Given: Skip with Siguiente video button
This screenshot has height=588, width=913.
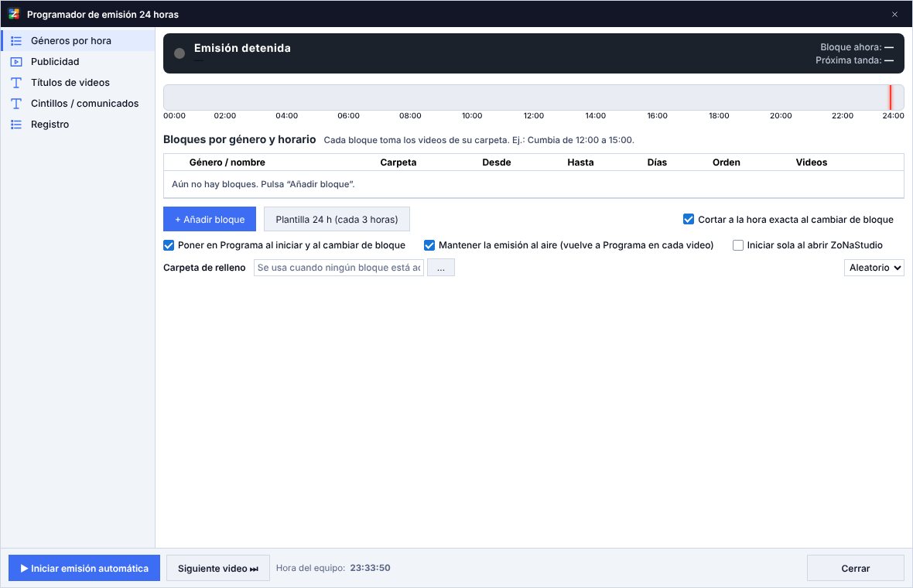Looking at the screenshot, I should [218, 568].
